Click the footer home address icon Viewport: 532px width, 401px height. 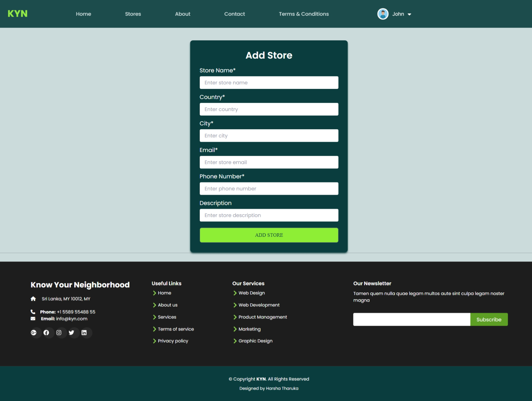33,299
